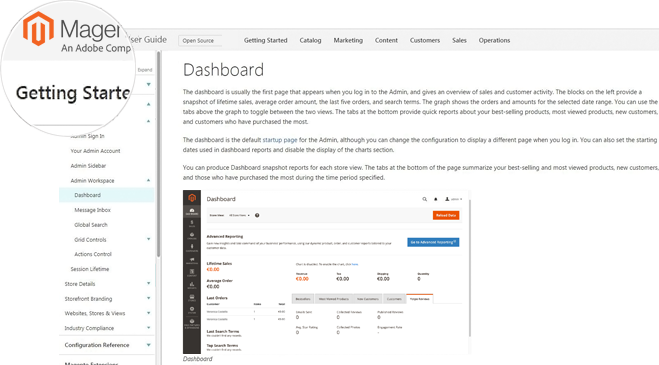Open the admin user dropdown in screenshot
The height and width of the screenshot is (365, 659).
click(x=453, y=199)
